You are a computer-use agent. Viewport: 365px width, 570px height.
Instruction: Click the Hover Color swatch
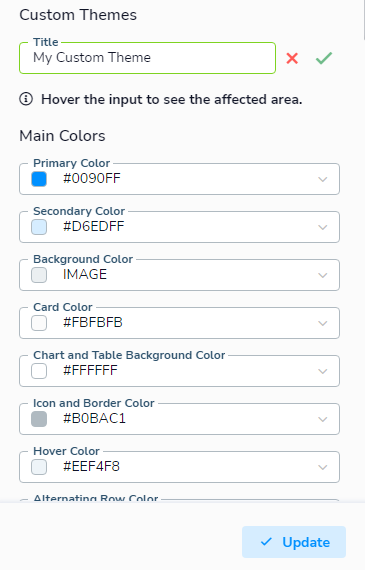(x=39, y=467)
